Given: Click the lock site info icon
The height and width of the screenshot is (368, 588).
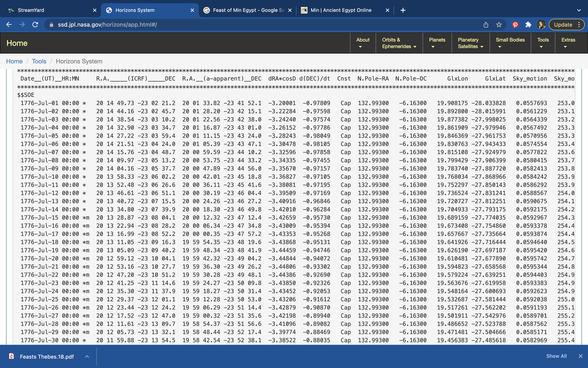Looking at the screenshot, I should coord(51,25).
